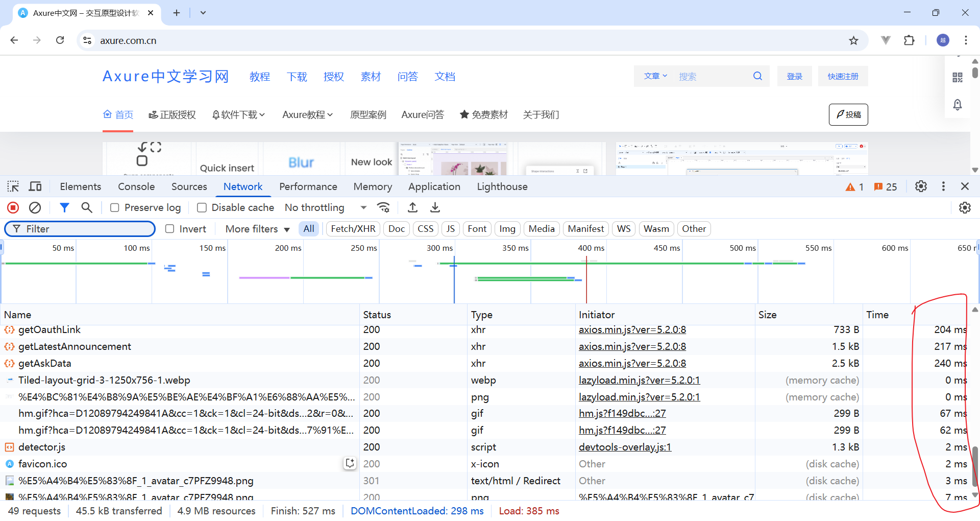
Task: Switch to the Sources tab
Action: click(189, 186)
